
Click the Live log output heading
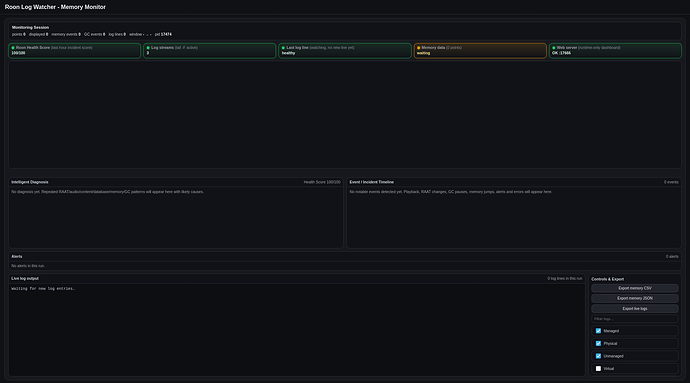[x=25, y=278]
